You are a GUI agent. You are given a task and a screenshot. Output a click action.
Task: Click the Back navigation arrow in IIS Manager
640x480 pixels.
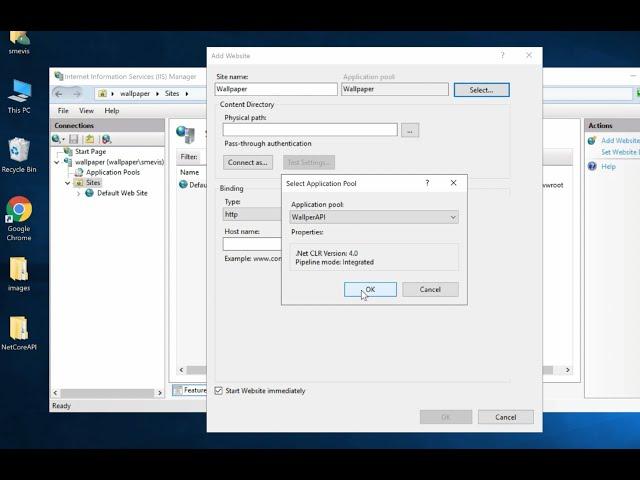59,94
